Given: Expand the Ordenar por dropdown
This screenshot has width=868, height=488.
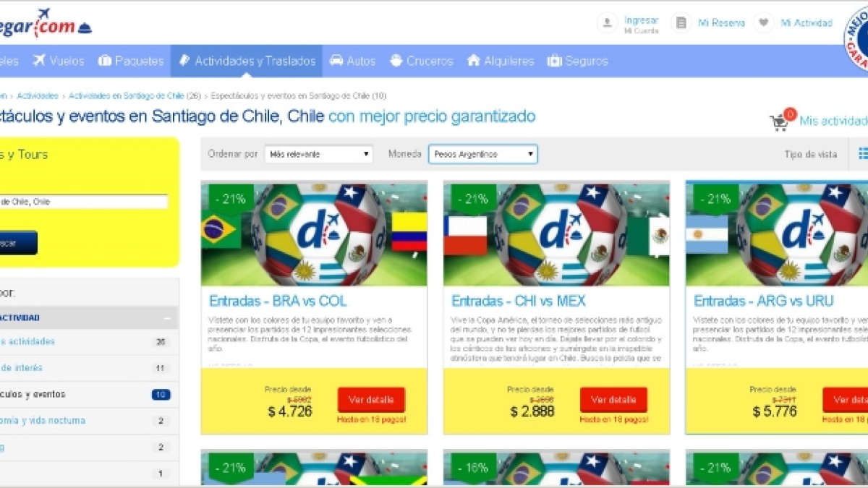Looking at the screenshot, I should point(318,154).
